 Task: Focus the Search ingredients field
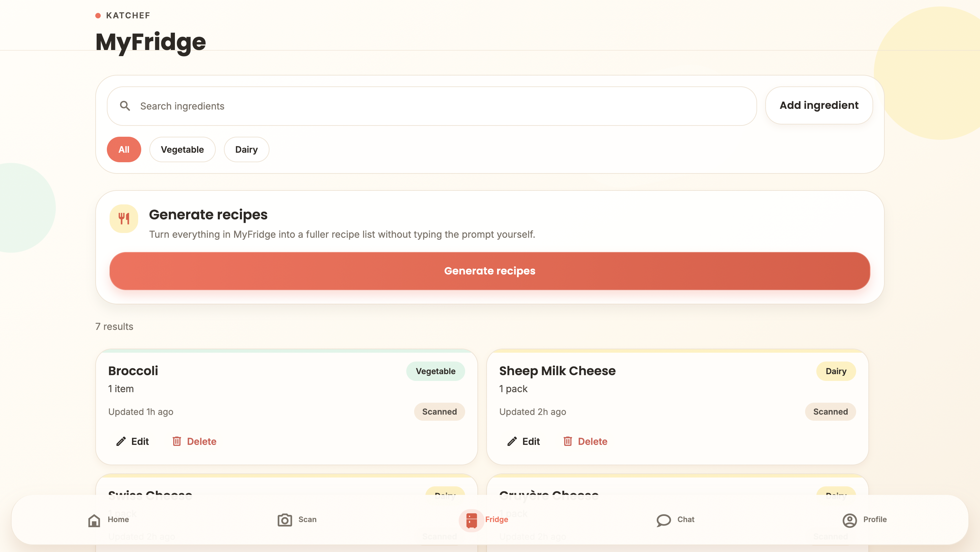[x=431, y=106]
